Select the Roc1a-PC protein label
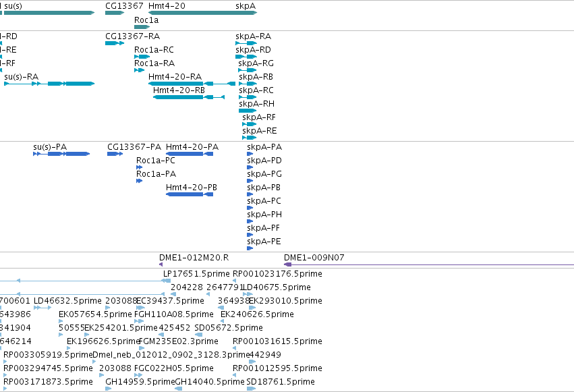This screenshot has width=574, height=392. tap(156, 161)
